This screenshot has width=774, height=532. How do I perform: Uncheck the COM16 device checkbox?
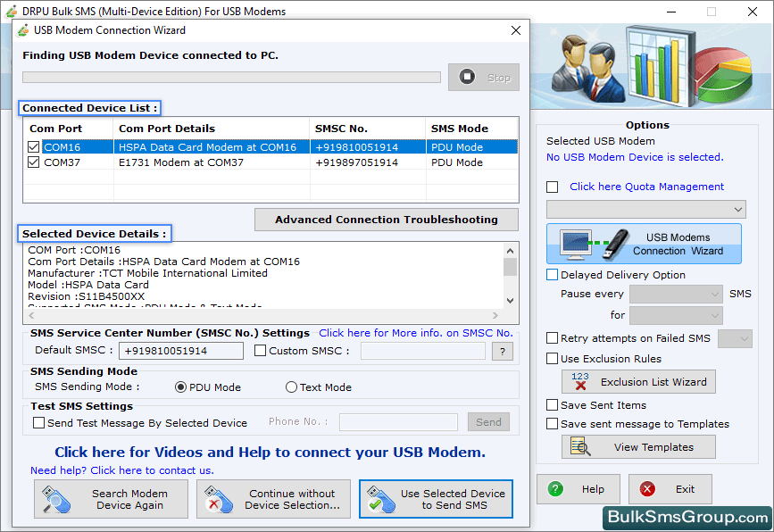34,147
